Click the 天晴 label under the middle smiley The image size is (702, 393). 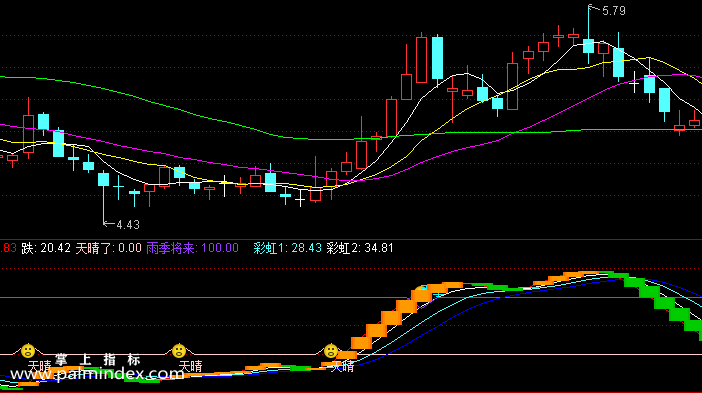[191, 367]
